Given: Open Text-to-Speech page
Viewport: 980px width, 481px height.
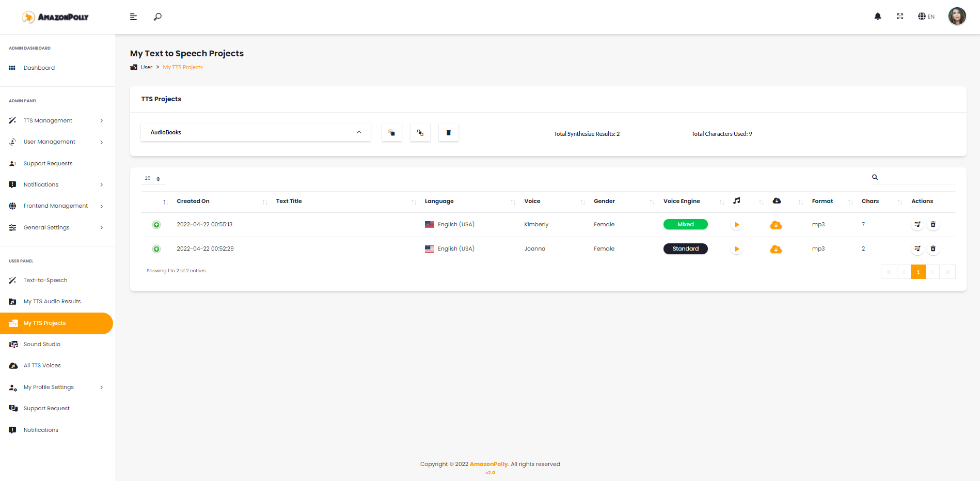Looking at the screenshot, I should click(57, 281).
